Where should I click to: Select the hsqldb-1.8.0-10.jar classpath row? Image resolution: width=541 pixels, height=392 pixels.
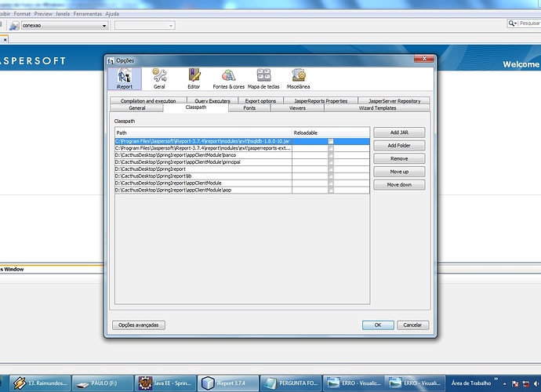241,141
